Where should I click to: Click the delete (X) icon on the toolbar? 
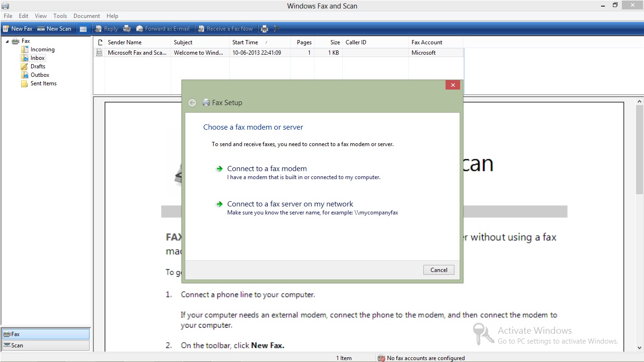pyautogui.click(x=277, y=28)
